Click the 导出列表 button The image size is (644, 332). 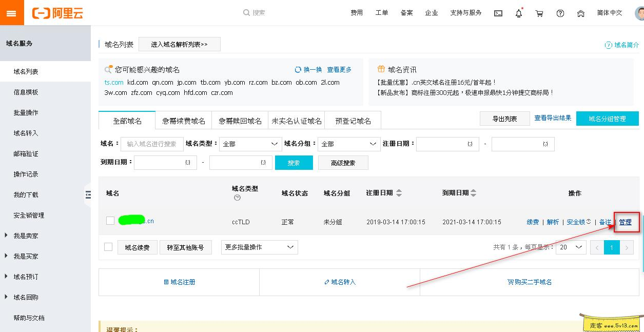coord(504,118)
